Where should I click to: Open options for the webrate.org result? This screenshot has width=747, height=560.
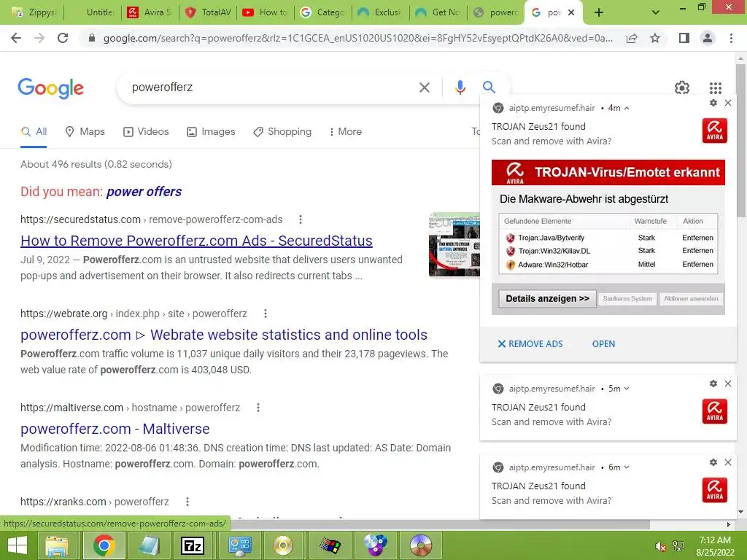[266, 314]
